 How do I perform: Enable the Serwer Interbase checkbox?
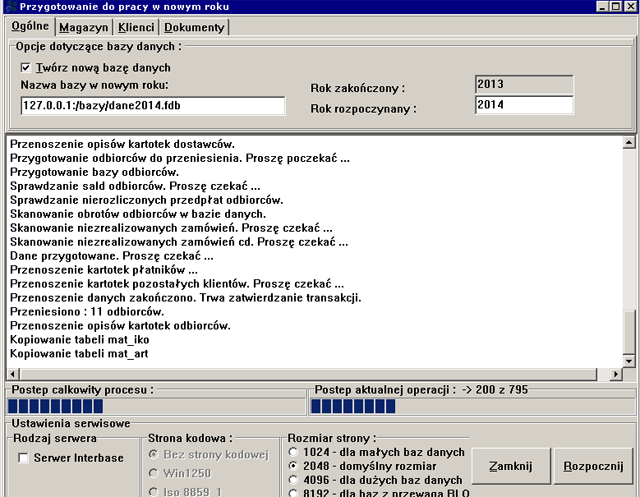24,458
